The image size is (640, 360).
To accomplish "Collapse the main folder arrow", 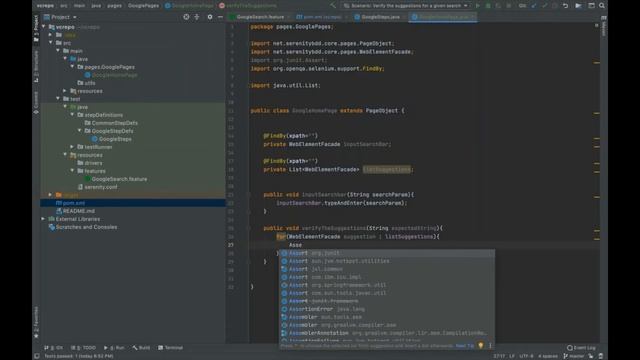I will [58, 51].
